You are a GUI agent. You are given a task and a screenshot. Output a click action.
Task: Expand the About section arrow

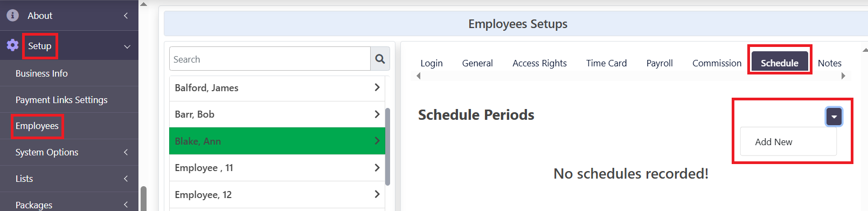(x=126, y=16)
